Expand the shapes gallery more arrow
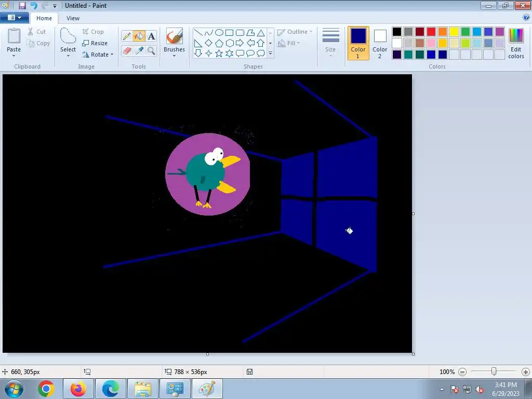The height and width of the screenshot is (399, 532). (270, 54)
